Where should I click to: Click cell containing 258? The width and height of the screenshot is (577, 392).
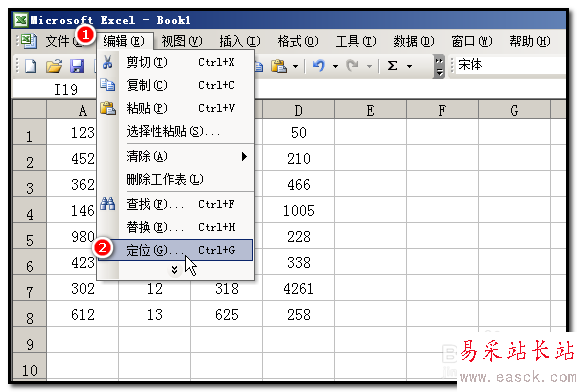point(298,314)
